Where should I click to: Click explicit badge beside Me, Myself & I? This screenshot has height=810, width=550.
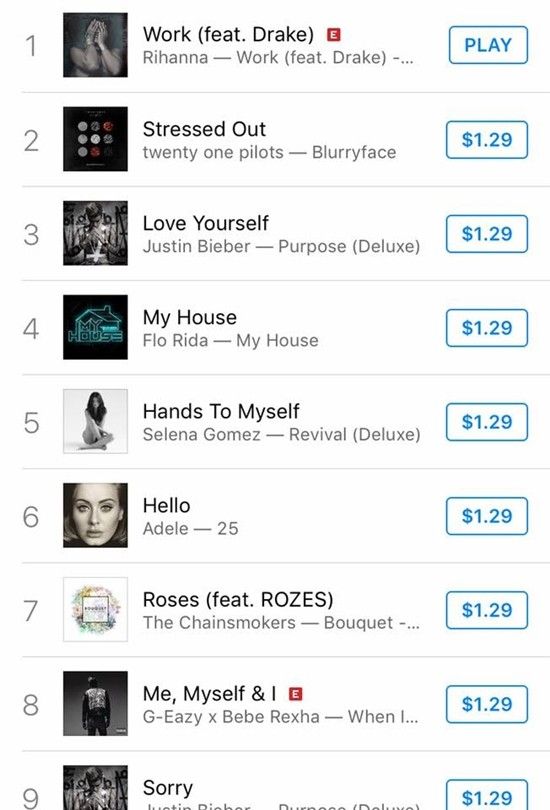pos(295,694)
